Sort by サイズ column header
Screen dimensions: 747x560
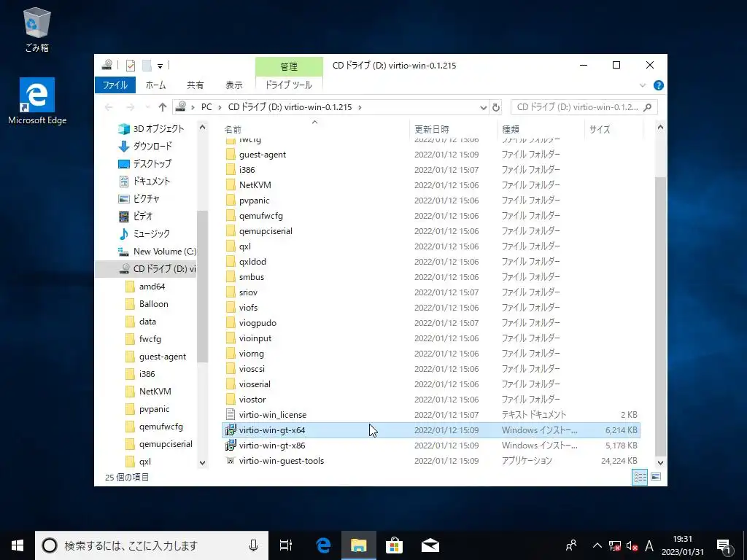(614, 129)
